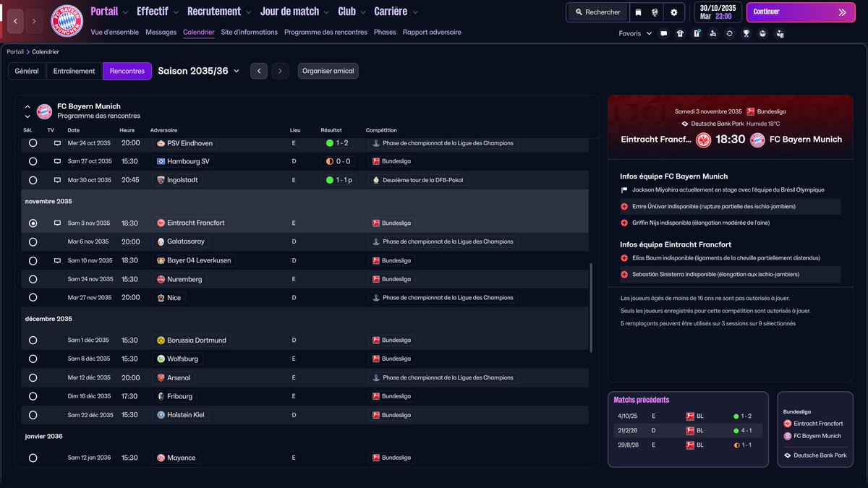This screenshot has height=488, width=868.
Task: Select the Arsenal fixture radio button
Action: (x=33, y=378)
